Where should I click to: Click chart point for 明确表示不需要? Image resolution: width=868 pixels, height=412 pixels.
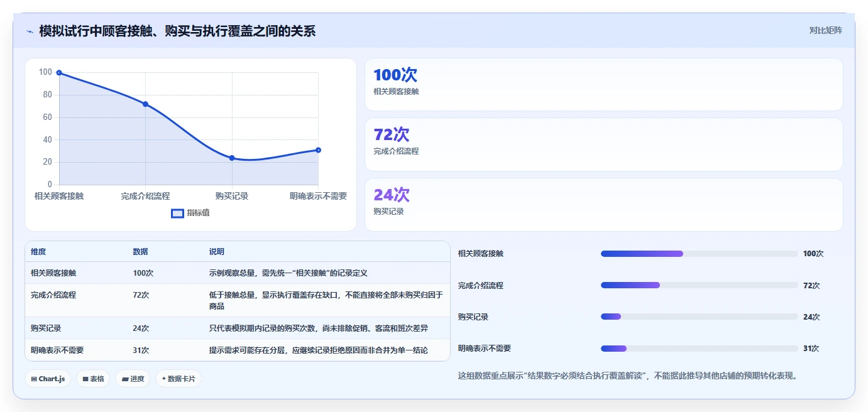(x=318, y=150)
